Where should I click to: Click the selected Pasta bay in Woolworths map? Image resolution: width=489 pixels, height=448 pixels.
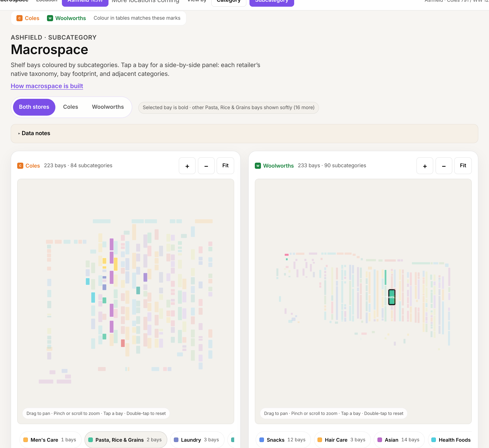coord(392,297)
